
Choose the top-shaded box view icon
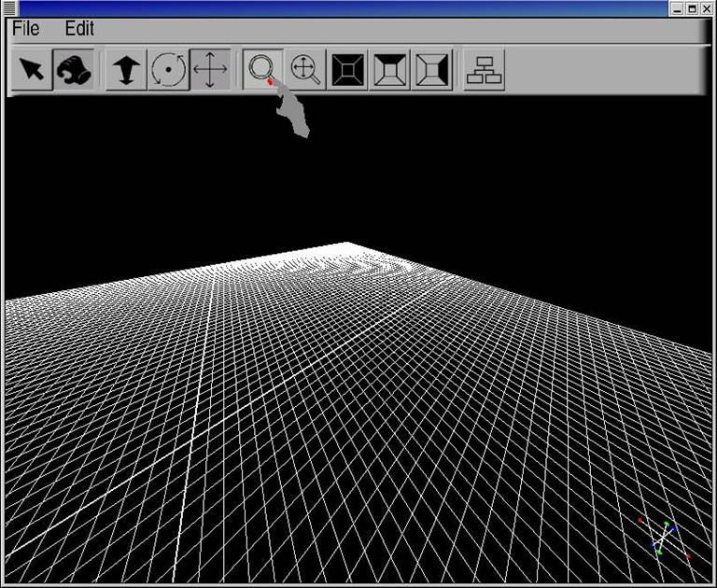click(389, 69)
